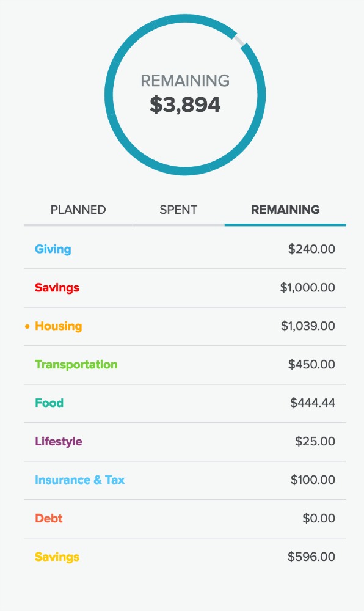This screenshot has width=364, height=611.
Task: Open the Debt category
Action: 48,518
